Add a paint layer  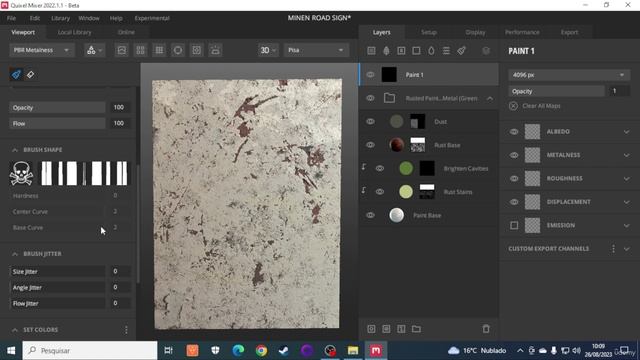pos(461,51)
